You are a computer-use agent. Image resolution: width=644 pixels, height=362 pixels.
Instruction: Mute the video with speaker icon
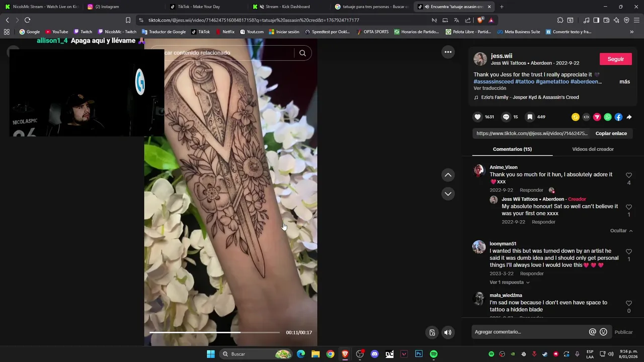coord(448,332)
